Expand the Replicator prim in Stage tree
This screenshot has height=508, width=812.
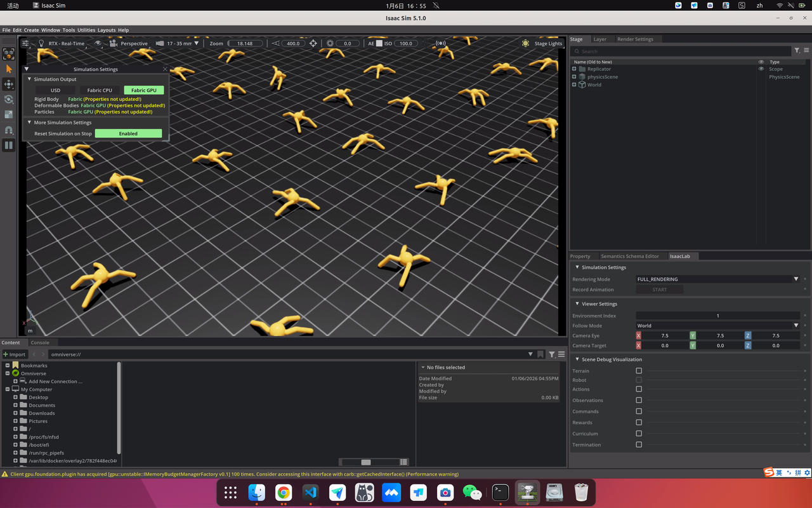tap(574, 69)
